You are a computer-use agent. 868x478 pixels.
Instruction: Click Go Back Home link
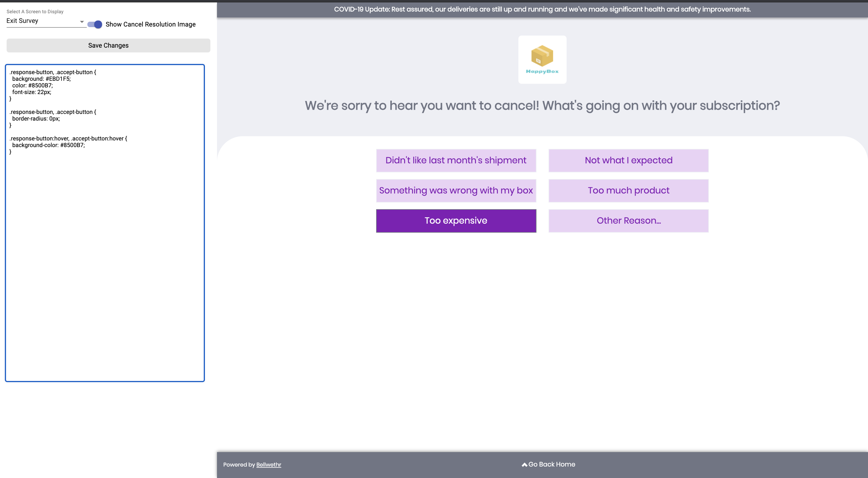[x=548, y=464]
